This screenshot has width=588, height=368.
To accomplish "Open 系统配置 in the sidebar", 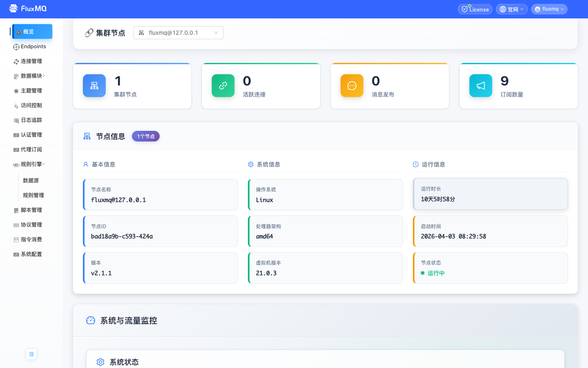I will 31,254.
